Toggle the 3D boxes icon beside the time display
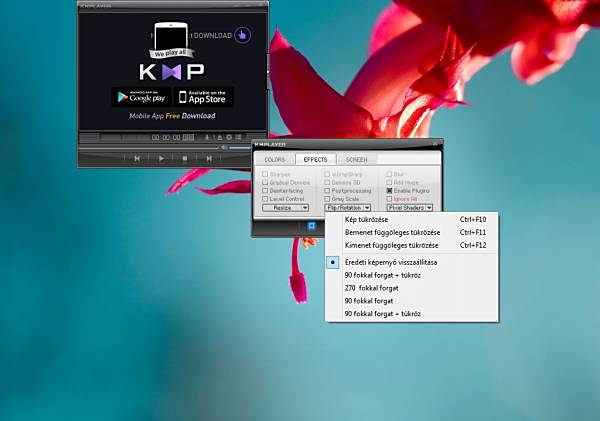This screenshot has height=421, width=600. click(188, 137)
